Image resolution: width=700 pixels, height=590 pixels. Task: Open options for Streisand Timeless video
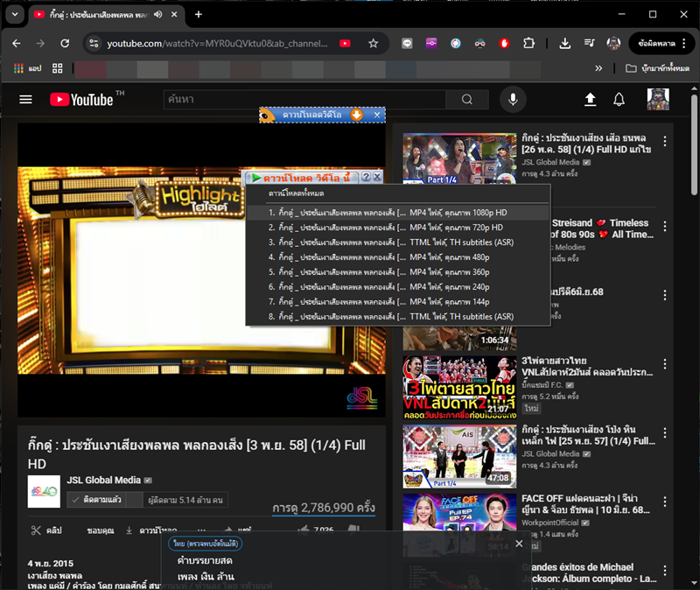pos(665,227)
